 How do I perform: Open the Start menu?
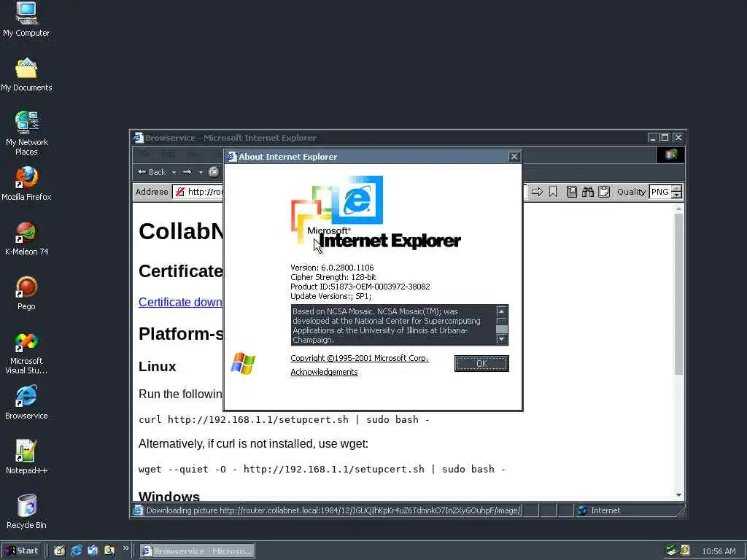[x=21, y=551]
